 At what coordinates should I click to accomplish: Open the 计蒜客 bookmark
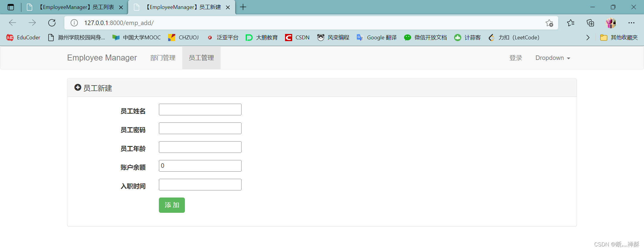tap(467, 38)
